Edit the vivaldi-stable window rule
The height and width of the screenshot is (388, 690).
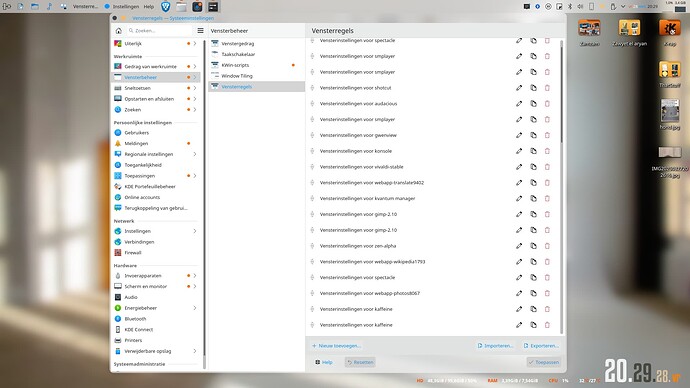coord(519,167)
